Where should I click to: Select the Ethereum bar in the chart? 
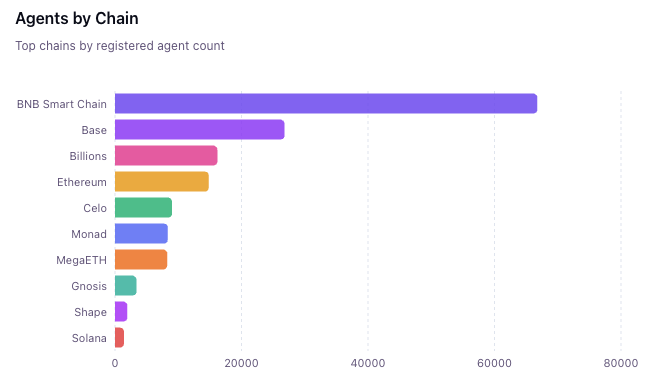tap(162, 181)
